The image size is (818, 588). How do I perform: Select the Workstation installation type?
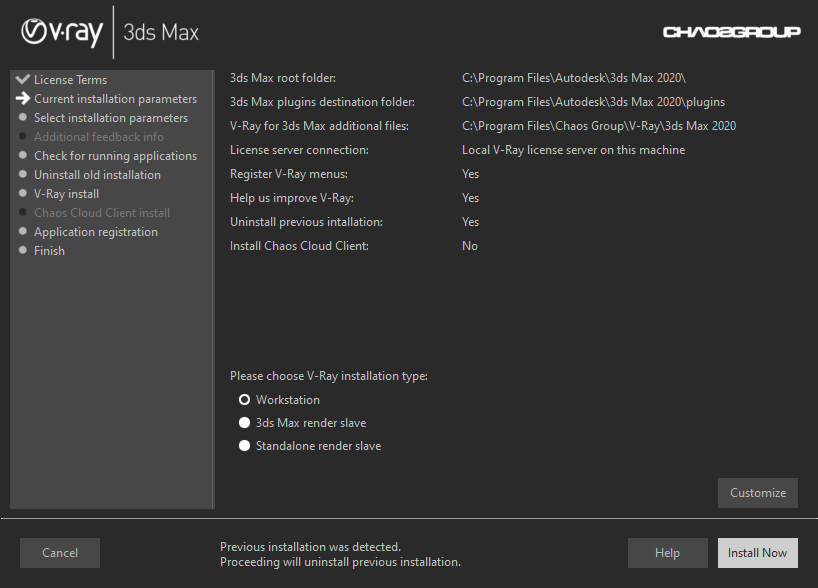pyautogui.click(x=245, y=400)
